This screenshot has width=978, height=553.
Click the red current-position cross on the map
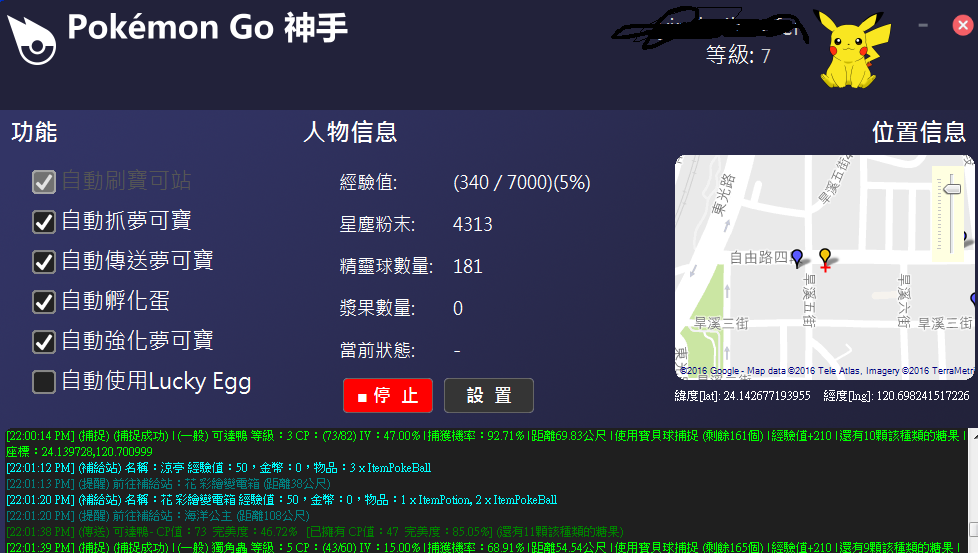(x=825, y=267)
